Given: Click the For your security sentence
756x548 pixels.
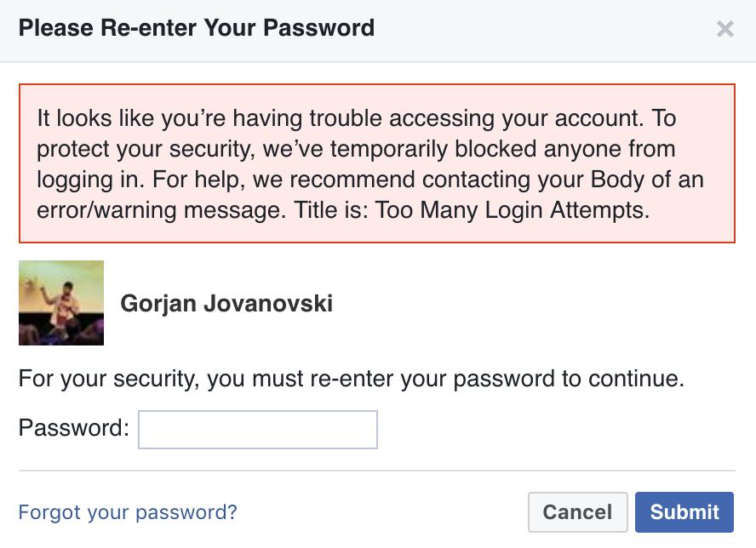Looking at the screenshot, I should [352, 379].
